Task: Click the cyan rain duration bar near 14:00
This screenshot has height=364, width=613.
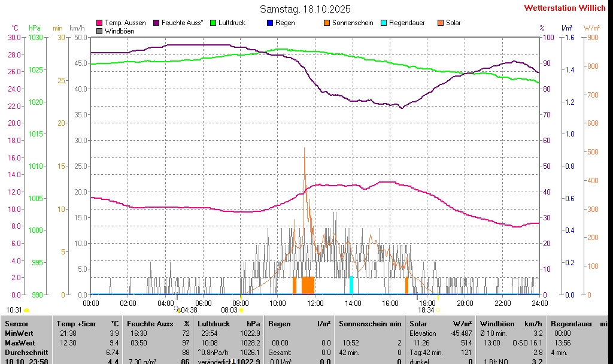Action: [x=351, y=285]
